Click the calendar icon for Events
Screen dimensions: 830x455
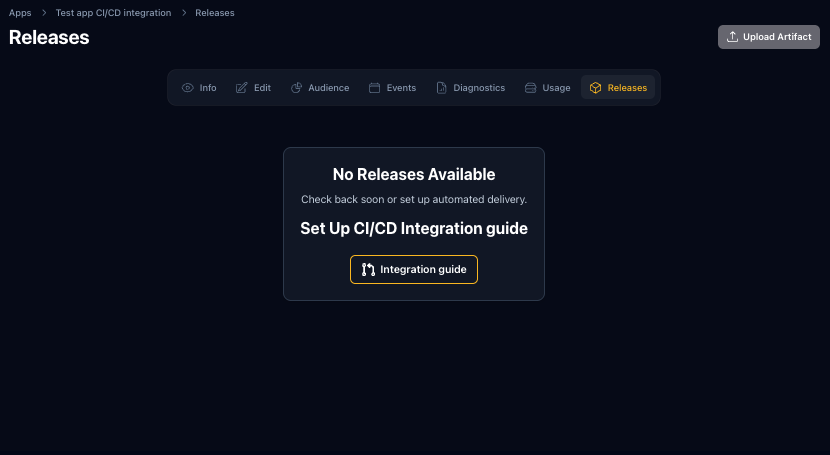[x=375, y=88]
